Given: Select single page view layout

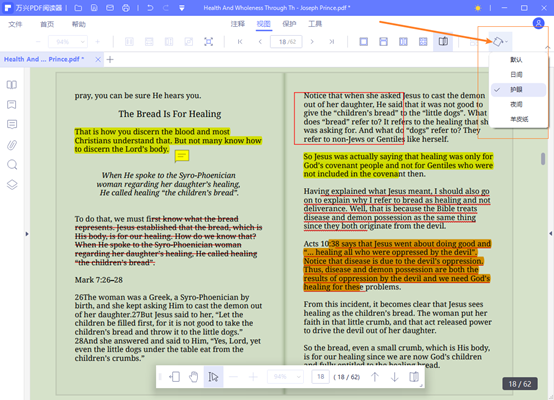Looking at the screenshot, I should (x=364, y=42).
